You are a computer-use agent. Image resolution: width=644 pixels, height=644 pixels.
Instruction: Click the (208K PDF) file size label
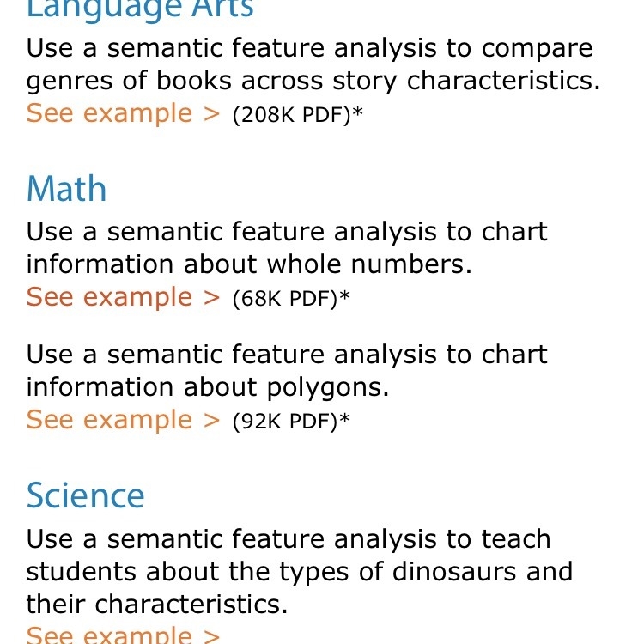292,114
